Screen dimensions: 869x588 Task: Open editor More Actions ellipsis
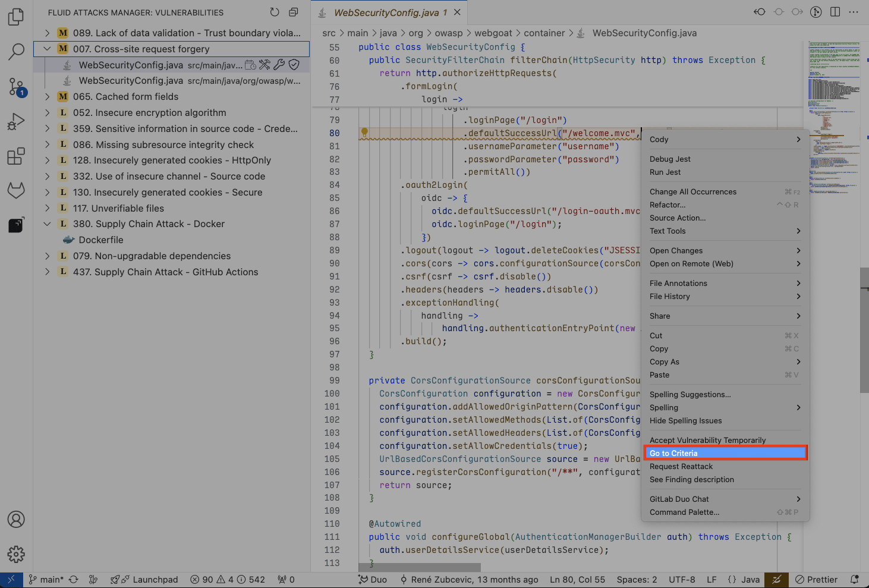[854, 12]
